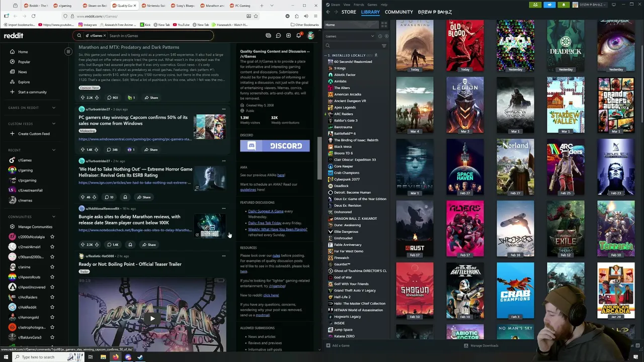Open r/pcgaming recent community link
Viewport: 644px width, 362px height.
click(27, 180)
